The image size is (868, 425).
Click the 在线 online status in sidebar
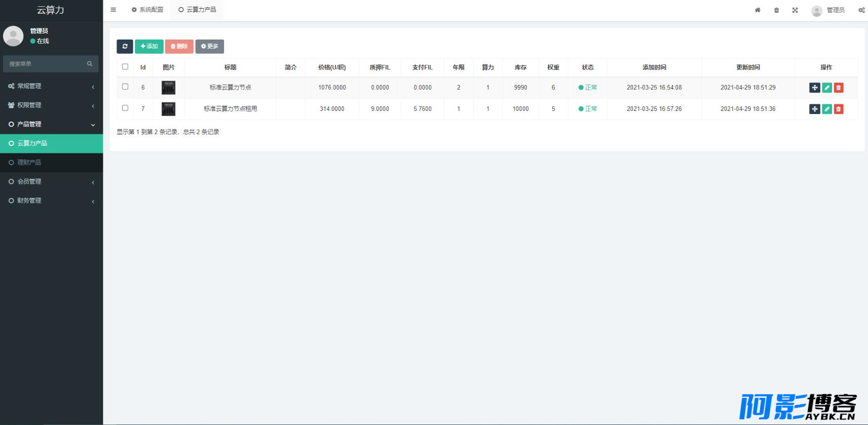[40, 41]
